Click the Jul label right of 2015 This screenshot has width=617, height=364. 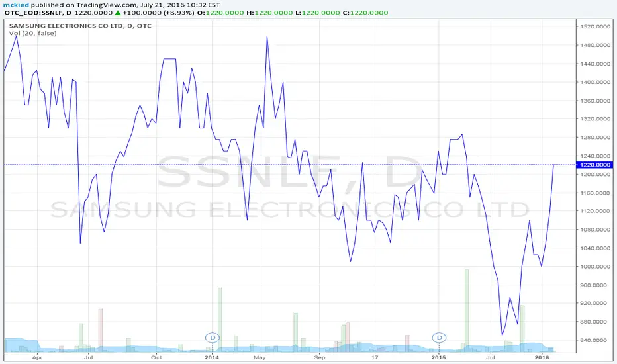click(x=491, y=357)
